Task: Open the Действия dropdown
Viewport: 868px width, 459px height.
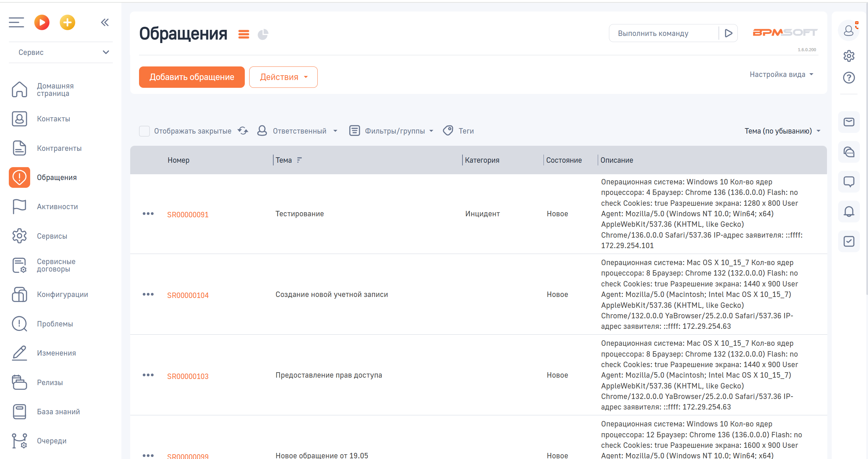Action: click(283, 77)
